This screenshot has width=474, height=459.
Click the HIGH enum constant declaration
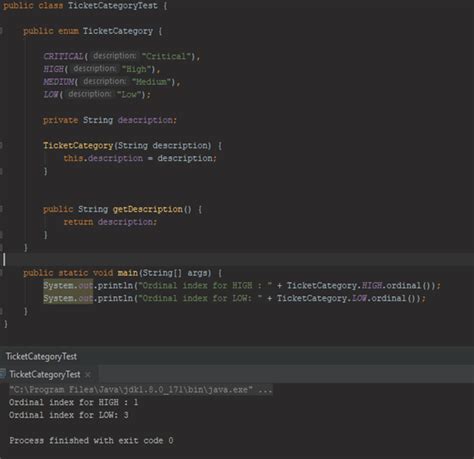(x=53, y=69)
